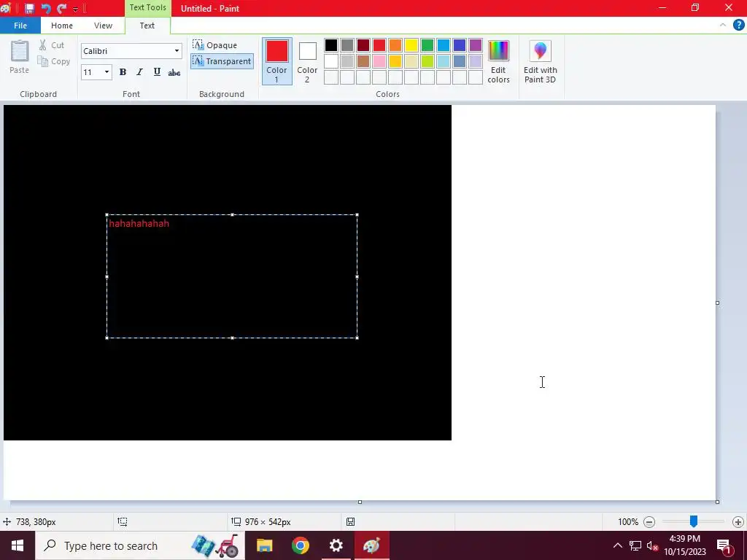Select the Text ribbon tab
The width and height of the screenshot is (747, 560).
(x=147, y=26)
